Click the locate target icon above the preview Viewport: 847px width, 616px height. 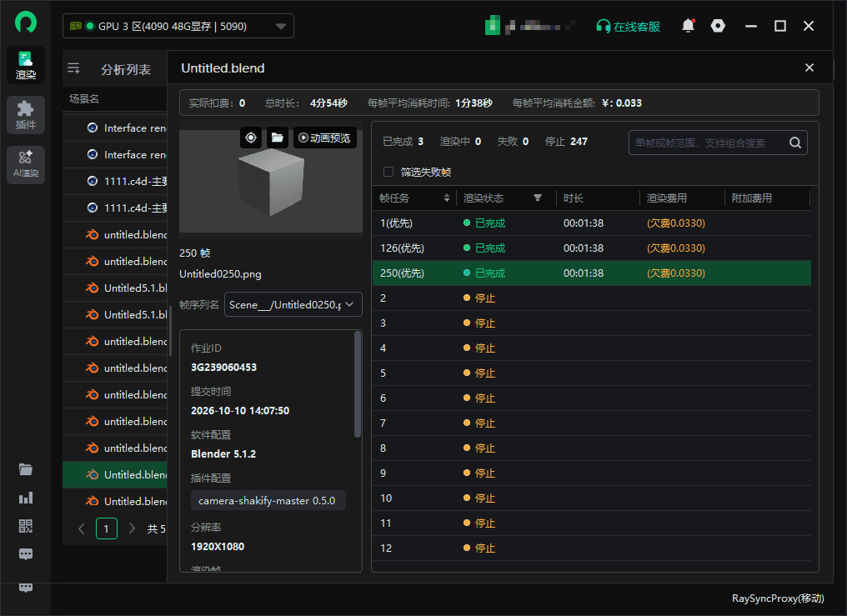click(x=251, y=138)
